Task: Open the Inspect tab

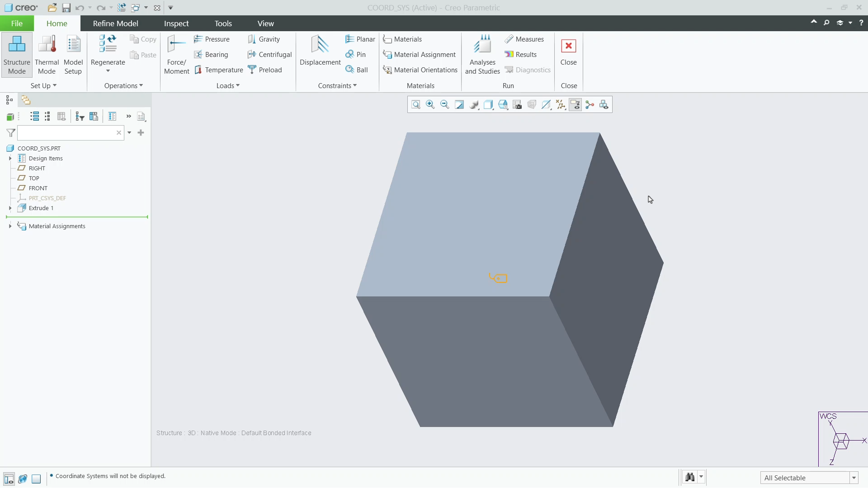Action: click(x=176, y=23)
